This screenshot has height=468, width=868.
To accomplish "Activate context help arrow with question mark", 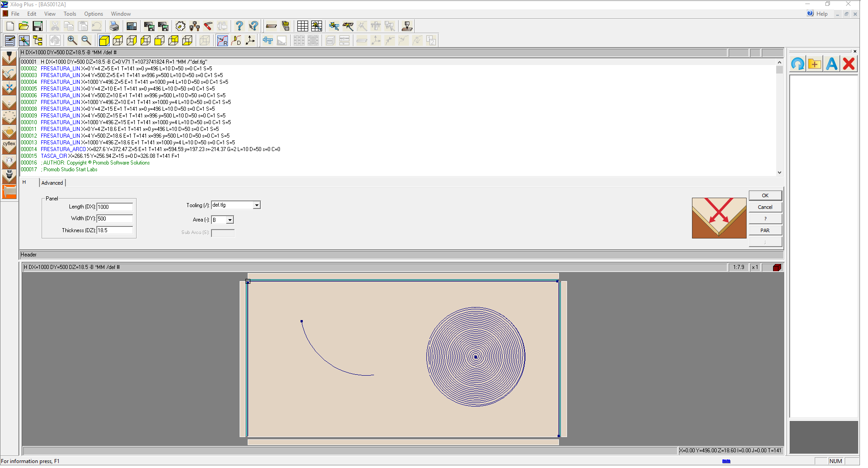I will click(254, 26).
